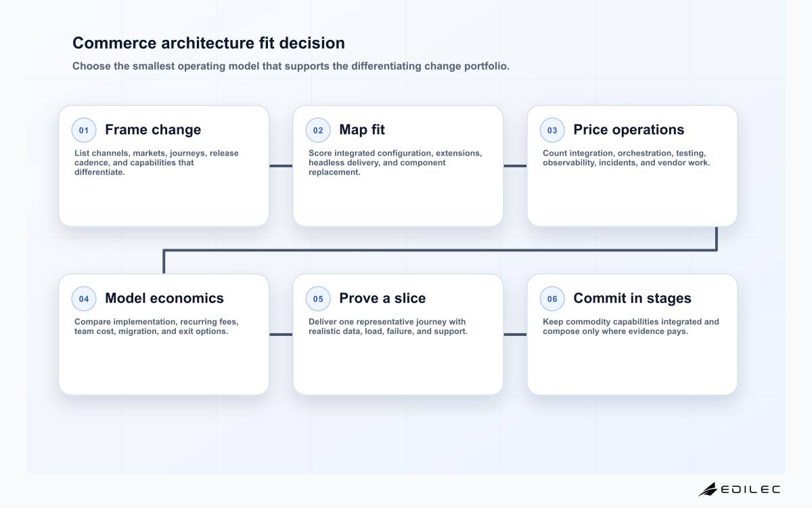Select the 05 circular step badge

(318, 299)
